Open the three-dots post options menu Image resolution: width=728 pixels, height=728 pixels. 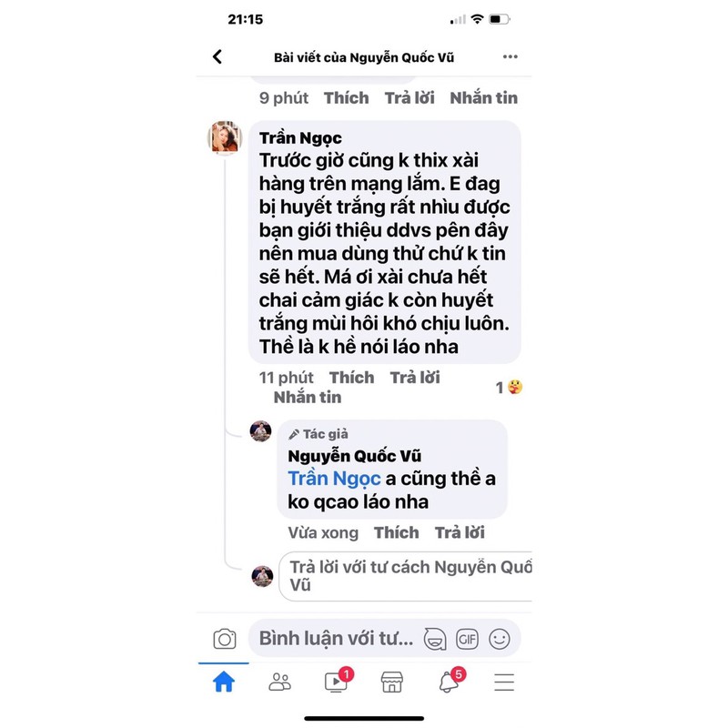click(510, 56)
